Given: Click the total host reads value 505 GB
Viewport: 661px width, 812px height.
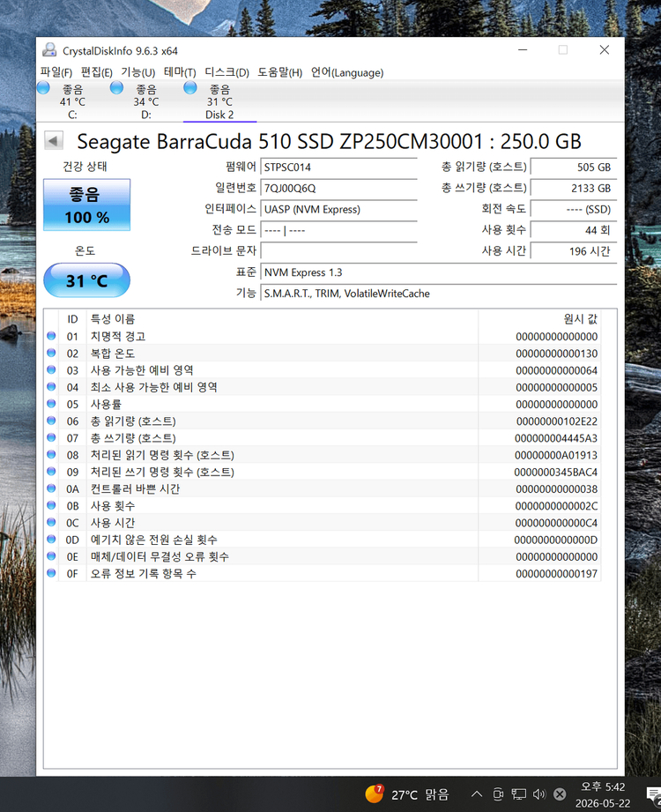Looking at the screenshot, I should pyautogui.click(x=574, y=168).
